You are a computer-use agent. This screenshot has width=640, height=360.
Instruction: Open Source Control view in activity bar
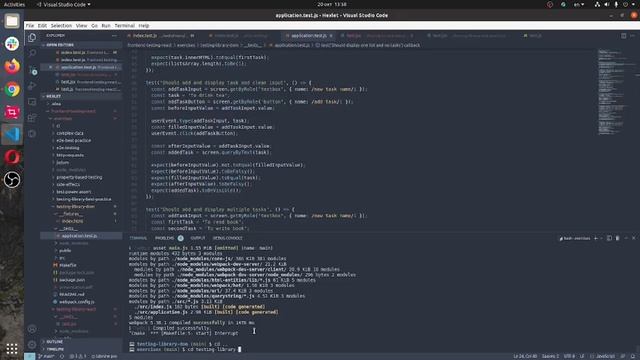tap(32, 70)
